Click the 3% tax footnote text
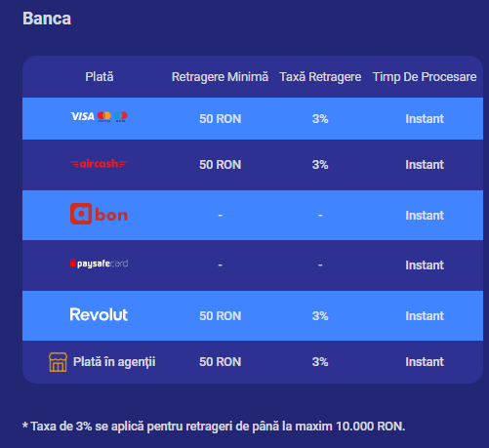This screenshot has width=489, height=448. [214, 426]
